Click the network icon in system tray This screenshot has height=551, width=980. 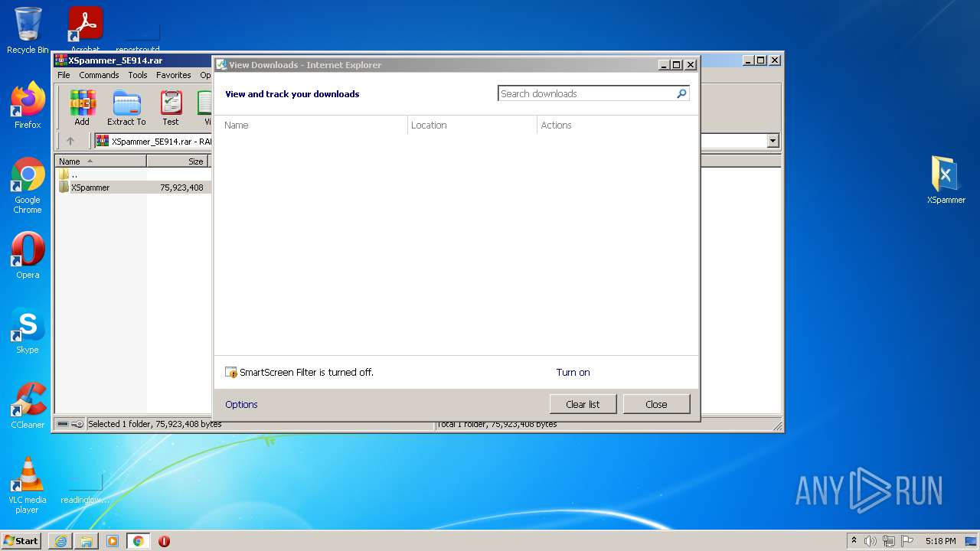pos(889,541)
